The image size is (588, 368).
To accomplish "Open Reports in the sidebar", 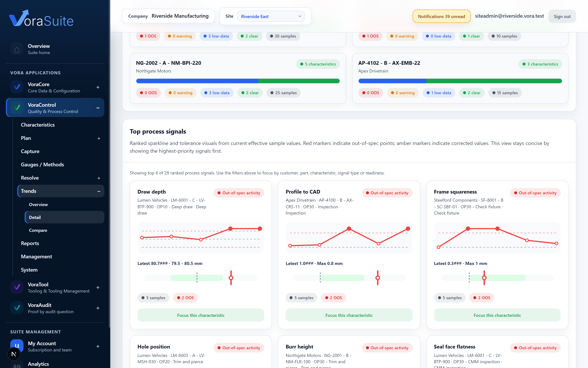I will (x=61, y=243).
